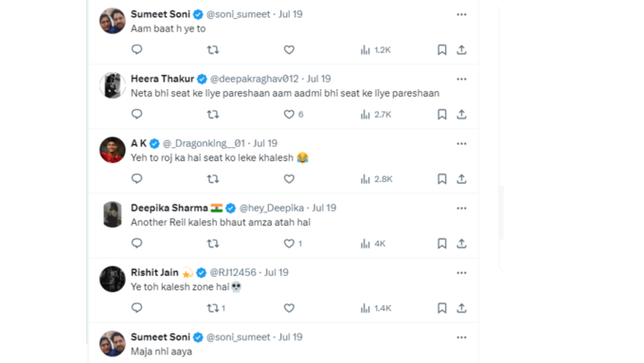Bookmark Sumeet Soni's 'Aam baat h ye to' tweet
Image resolution: width=644 pixels, height=363 pixels.
(442, 49)
